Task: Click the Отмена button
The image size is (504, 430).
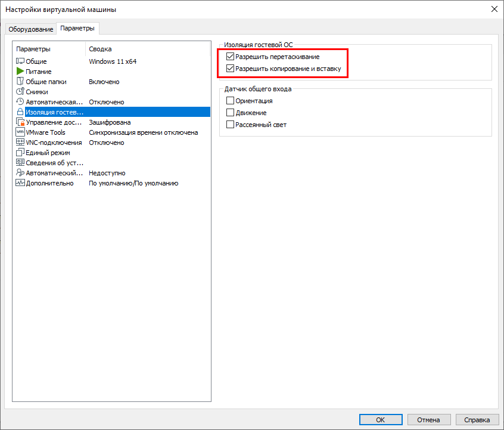Action: point(428,420)
